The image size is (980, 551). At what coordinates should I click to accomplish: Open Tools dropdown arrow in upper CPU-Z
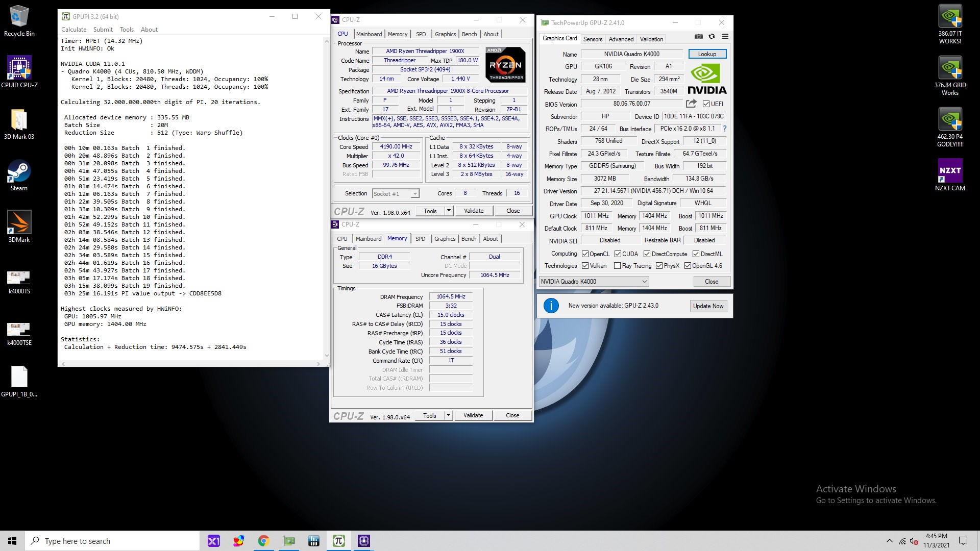[449, 211]
